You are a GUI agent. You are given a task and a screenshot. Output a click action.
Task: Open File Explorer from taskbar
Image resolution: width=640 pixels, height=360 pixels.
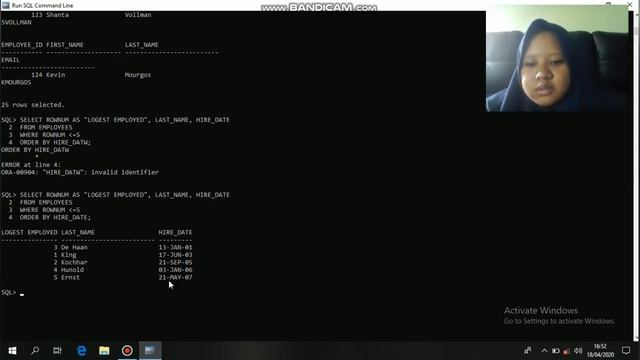(104, 351)
